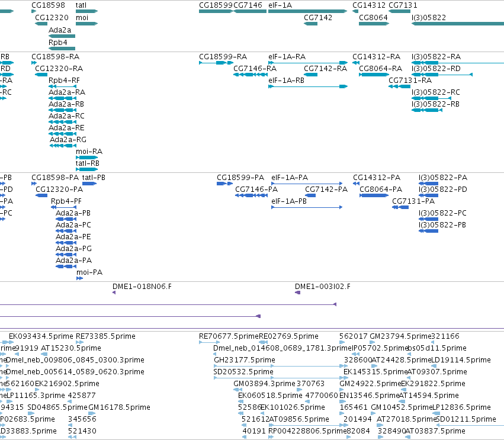Screen dimensions: 504x440
Task: Select the l(3)05822-PC protein feature
Action: click(x=428, y=219)
